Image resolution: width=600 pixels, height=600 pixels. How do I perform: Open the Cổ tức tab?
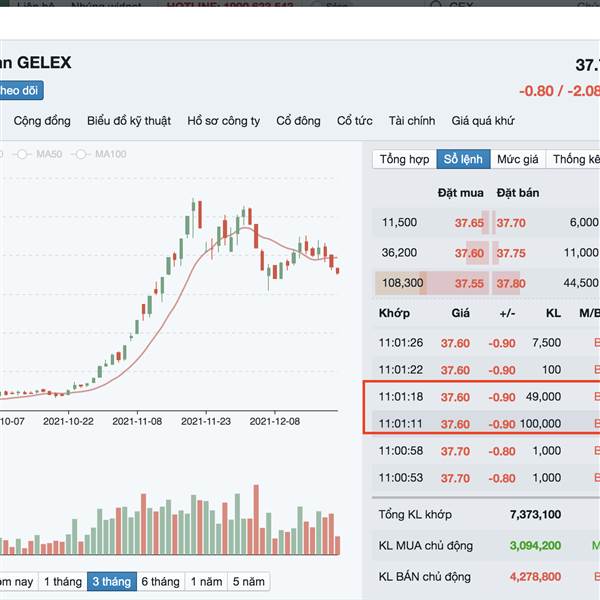[355, 121]
